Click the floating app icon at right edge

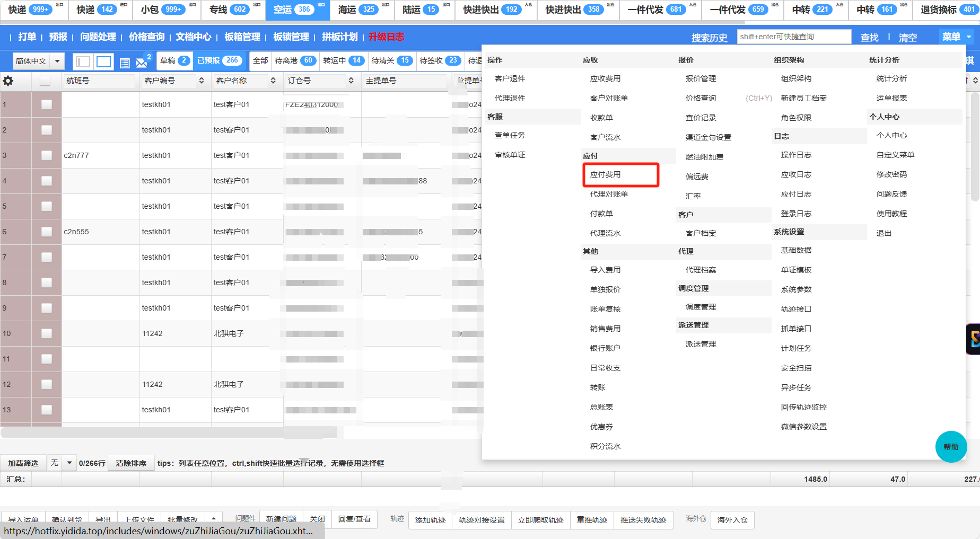point(974,339)
